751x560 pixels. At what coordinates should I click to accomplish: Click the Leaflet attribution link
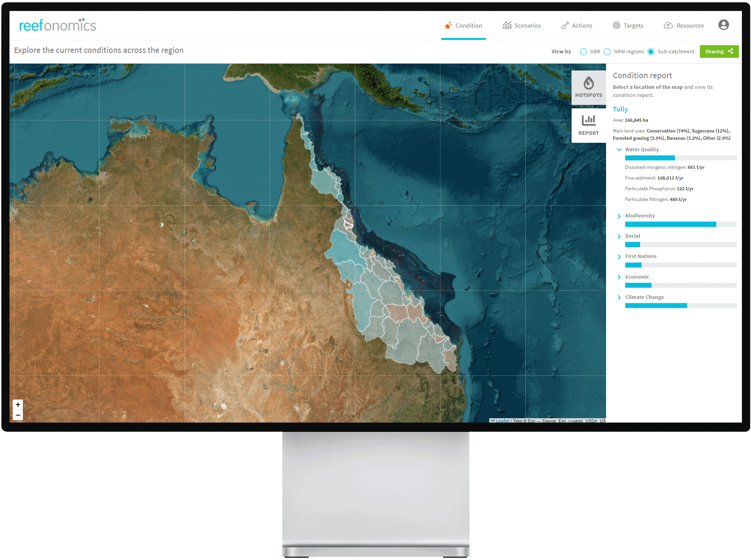click(x=502, y=421)
